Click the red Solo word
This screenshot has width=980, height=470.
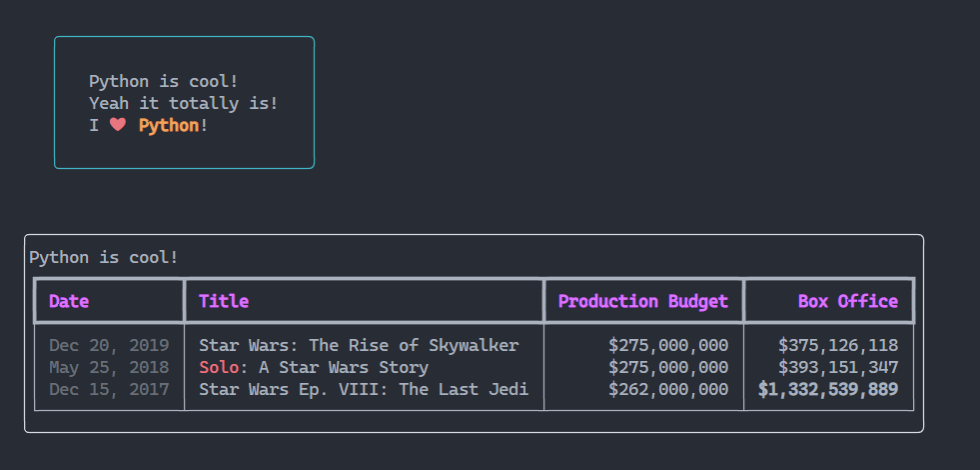point(219,367)
